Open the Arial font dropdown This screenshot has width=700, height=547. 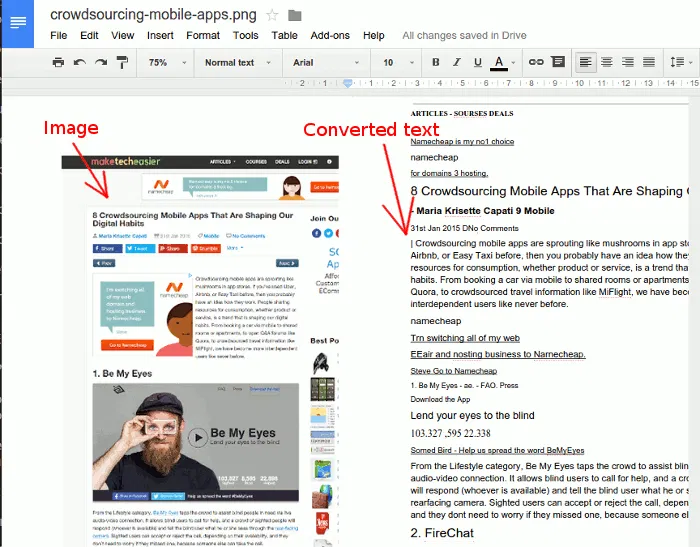click(326, 62)
